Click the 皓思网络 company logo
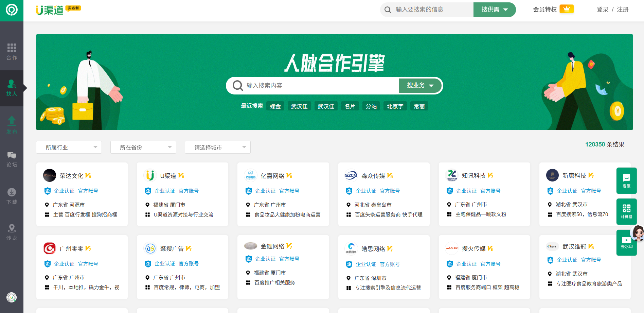The height and width of the screenshot is (313, 644). pos(351,248)
